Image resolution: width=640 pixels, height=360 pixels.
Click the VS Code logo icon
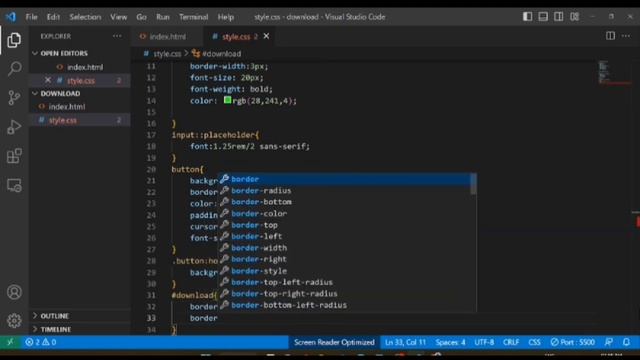[11, 17]
